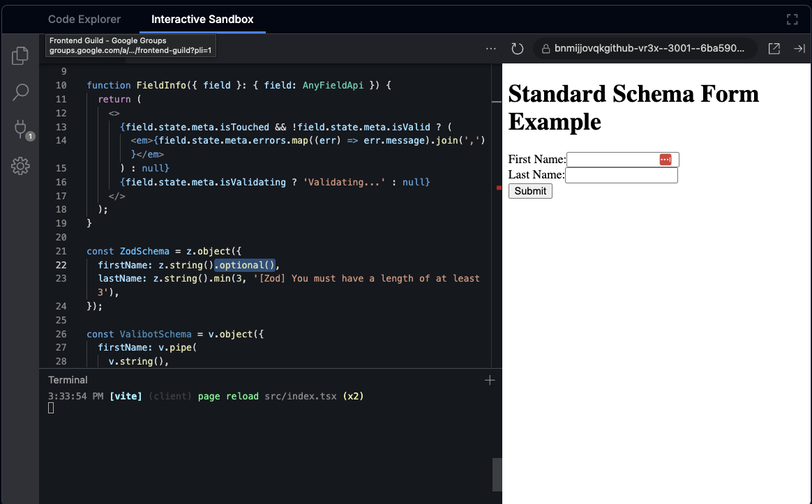Open the Files explorer sidebar icon
This screenshot has height=504, width=812.
20,56
